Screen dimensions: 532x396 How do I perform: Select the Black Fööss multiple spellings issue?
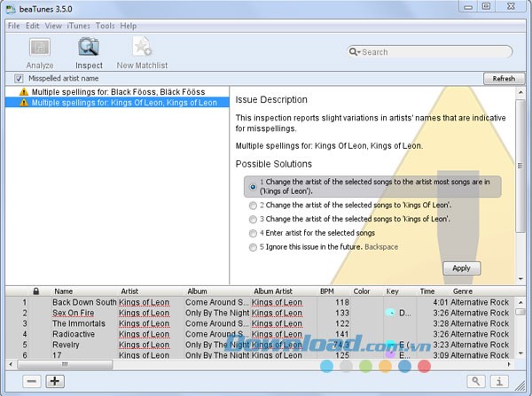(118, 92)
